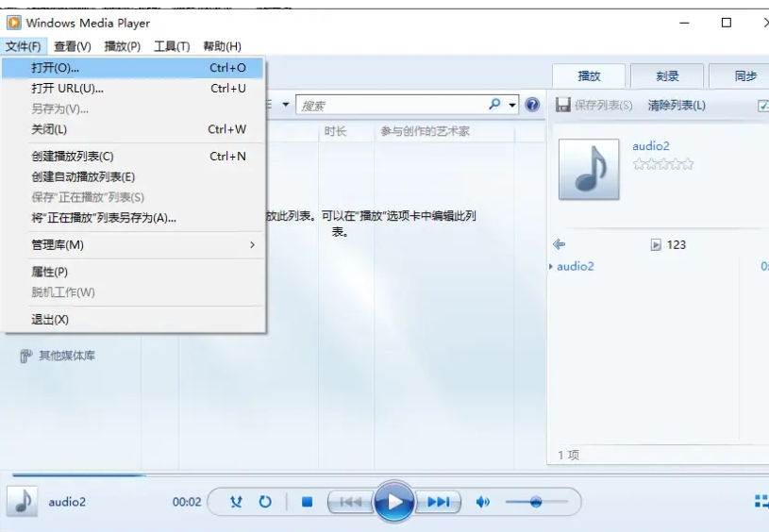This screenshot has width=769, height=532.
Task: Click audio2 label beside elapsed time
Action: point(67,502)
